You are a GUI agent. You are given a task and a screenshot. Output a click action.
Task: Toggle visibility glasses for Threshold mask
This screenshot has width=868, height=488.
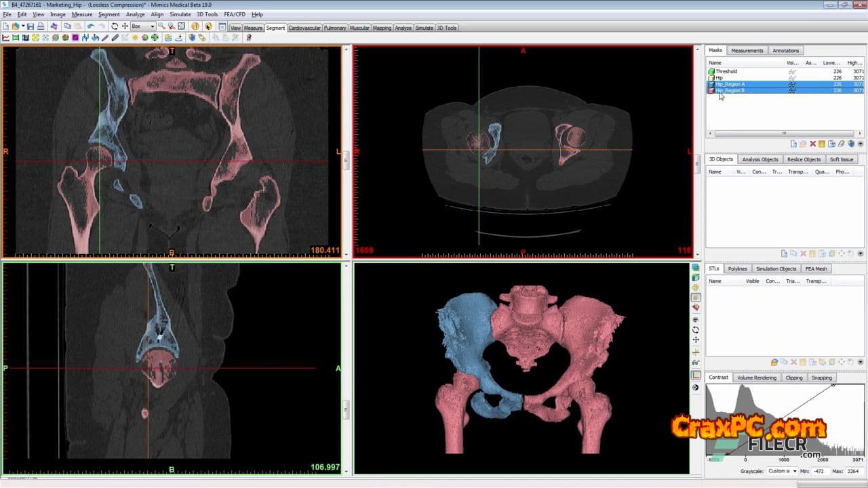791,71
